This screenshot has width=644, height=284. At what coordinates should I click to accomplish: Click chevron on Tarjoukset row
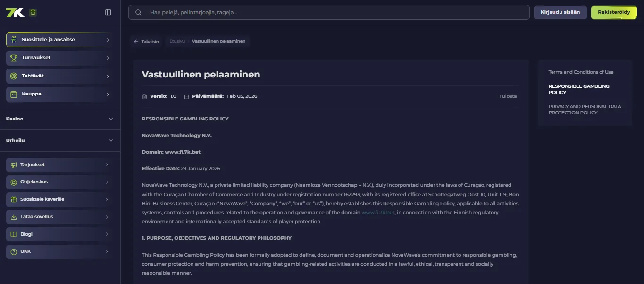(x=107, y=165)
